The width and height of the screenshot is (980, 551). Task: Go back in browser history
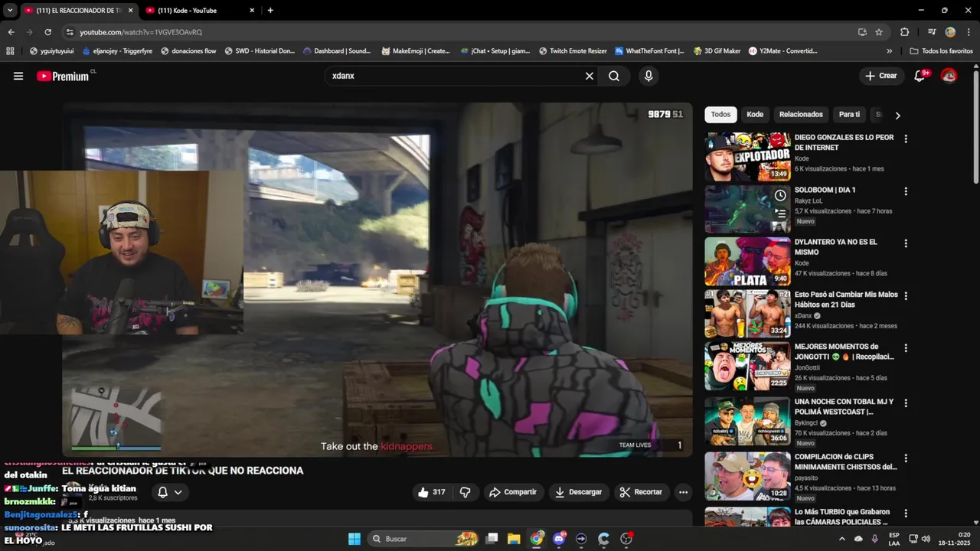click(11, 32)
